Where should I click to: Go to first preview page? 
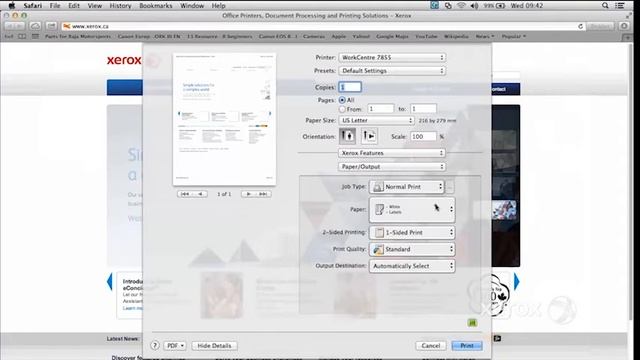[184, 194]
